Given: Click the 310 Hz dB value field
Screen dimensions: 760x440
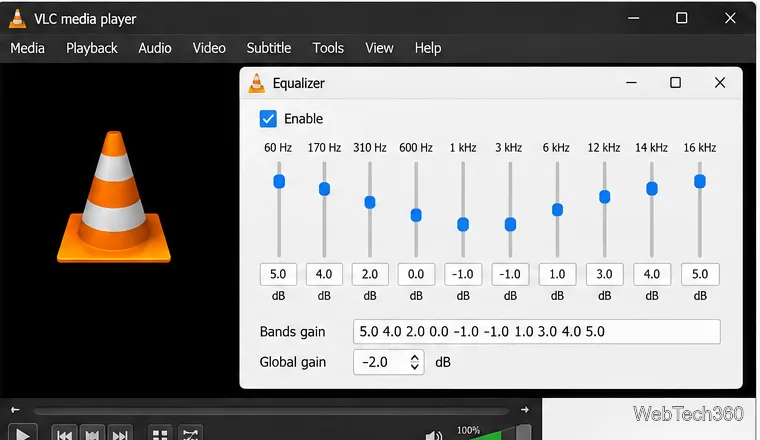Looking at the screenshot, I should (x=370, y=274).
